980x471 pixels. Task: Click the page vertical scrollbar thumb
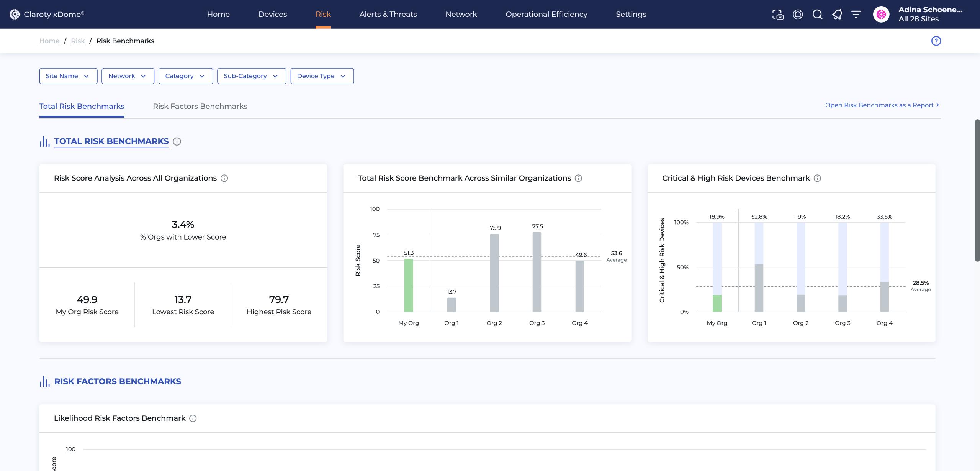[x=977, y=190]
